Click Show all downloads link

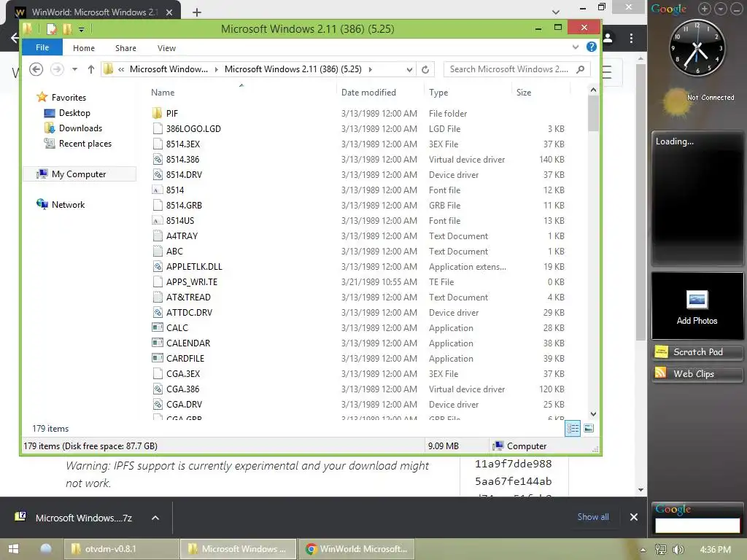point(593,517)
